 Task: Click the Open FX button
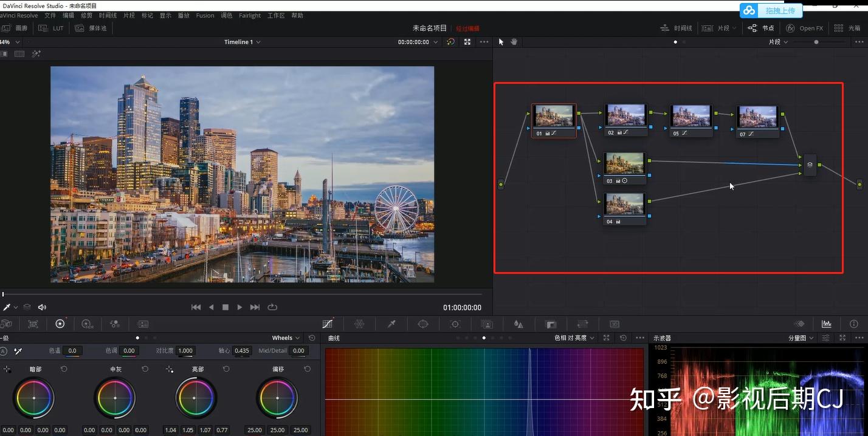[x=804, y=28]
